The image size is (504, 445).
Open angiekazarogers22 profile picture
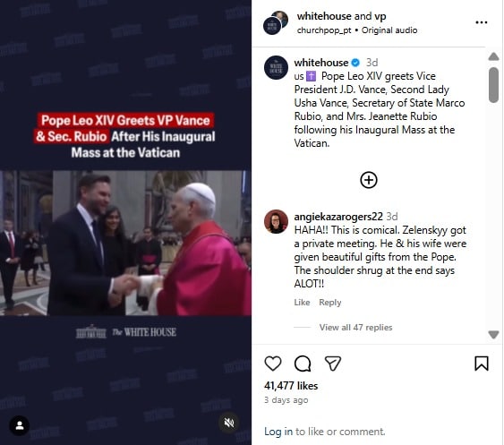276,221
